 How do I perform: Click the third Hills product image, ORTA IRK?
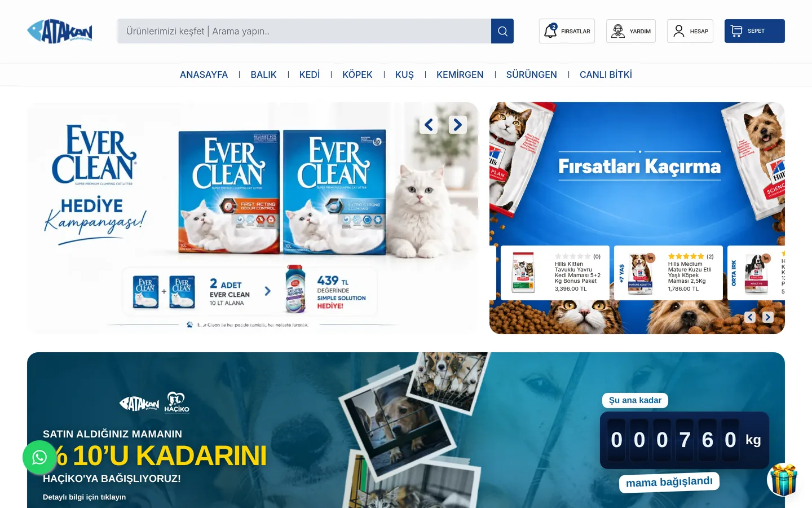point(756,274)
